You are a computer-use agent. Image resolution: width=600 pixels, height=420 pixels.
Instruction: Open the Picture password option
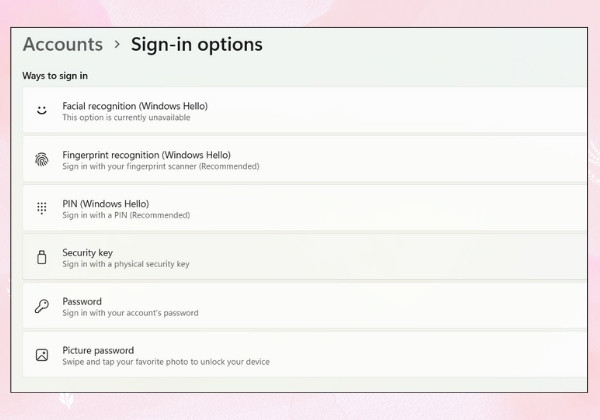click(x=305, y=355)
